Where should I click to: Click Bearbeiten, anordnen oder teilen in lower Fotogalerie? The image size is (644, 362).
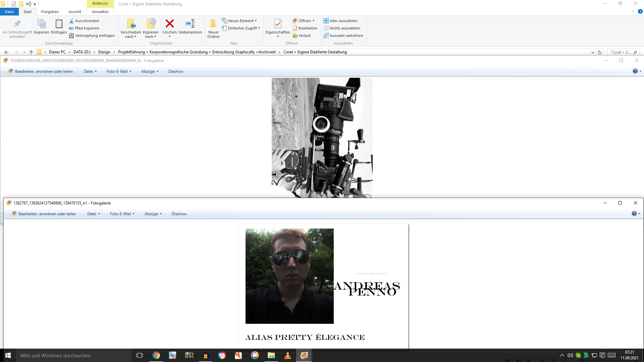pyautogui.click(x=44, y=214)
